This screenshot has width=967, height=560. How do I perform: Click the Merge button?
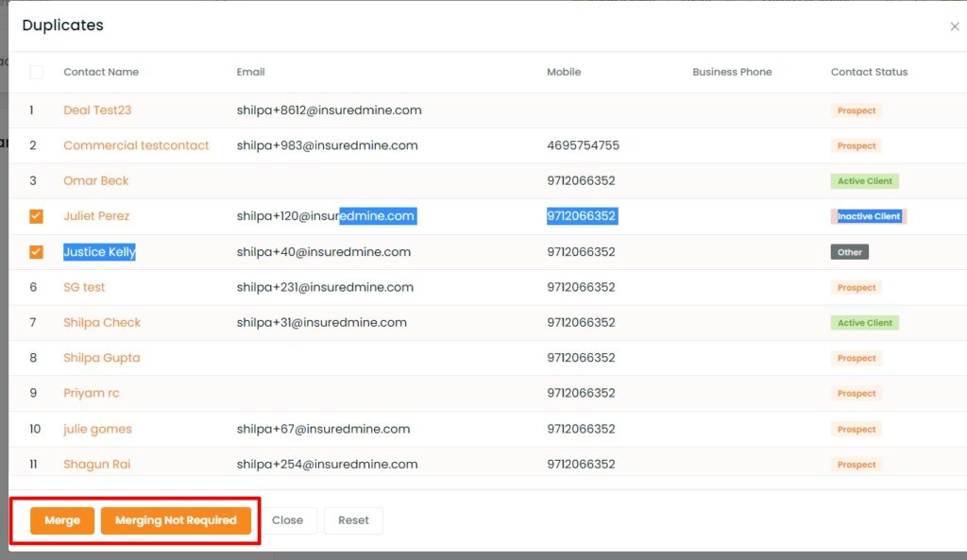(x=62, y=520)
